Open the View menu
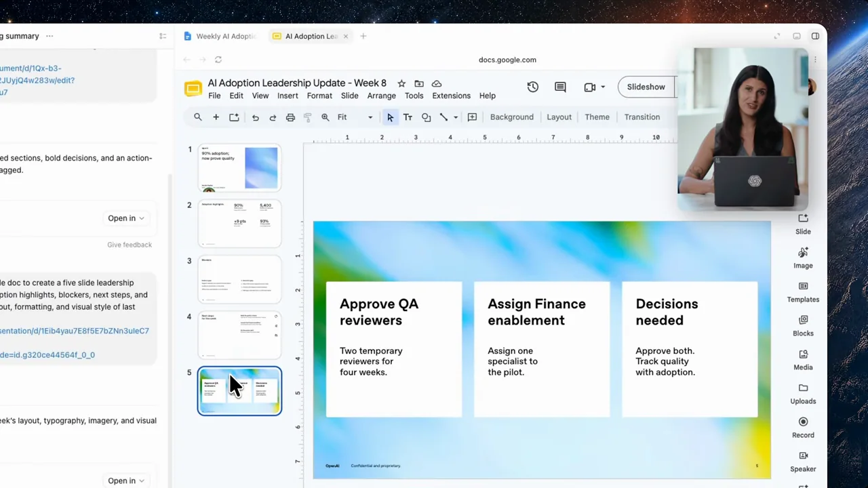 (x=260, y=96)
